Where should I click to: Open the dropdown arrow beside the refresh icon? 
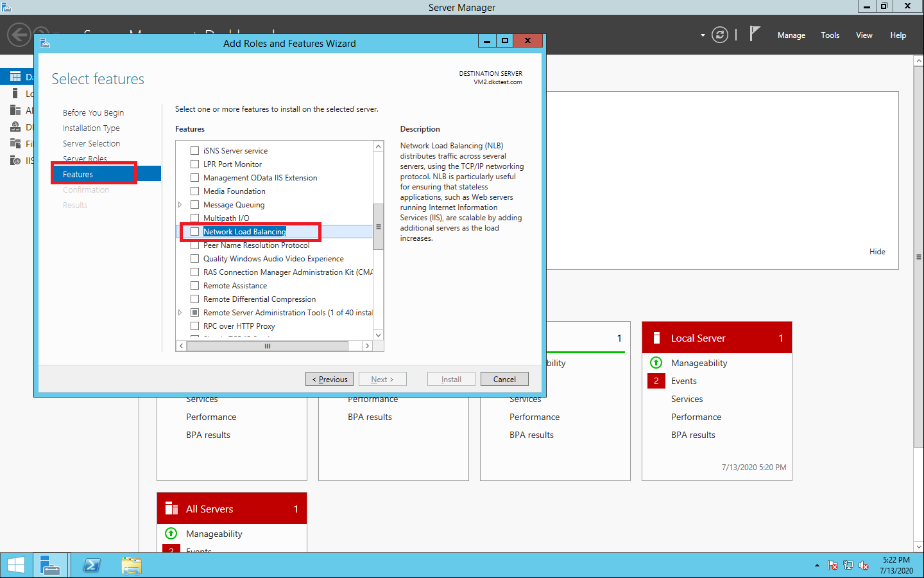coord(703,35)
